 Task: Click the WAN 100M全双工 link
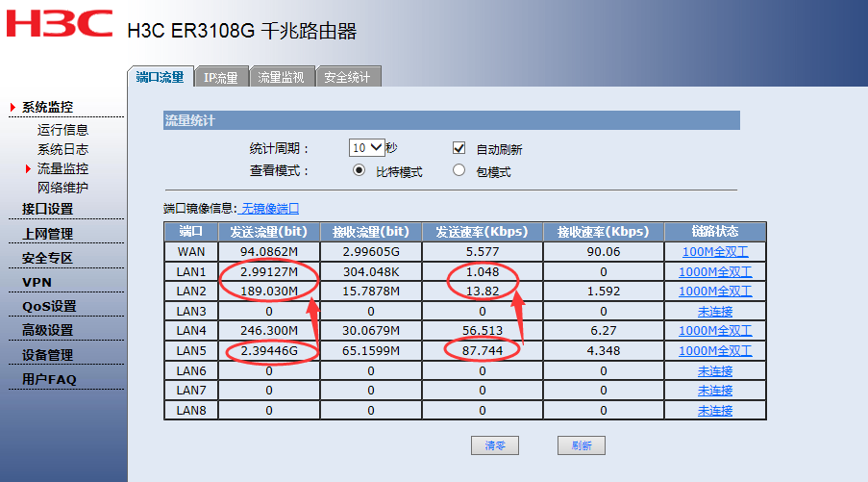[715, 251]
